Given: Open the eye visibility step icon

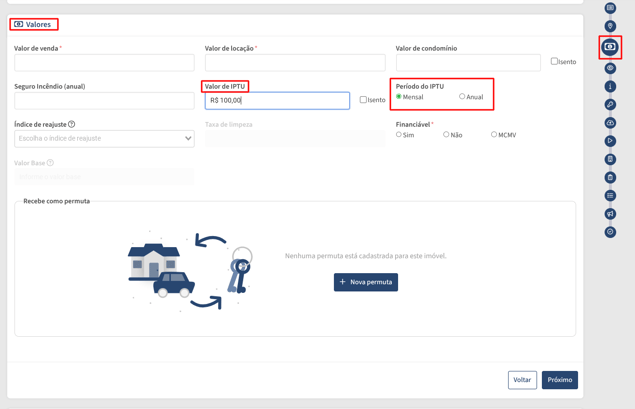Looking at the screenshot, I should (610, 68).
